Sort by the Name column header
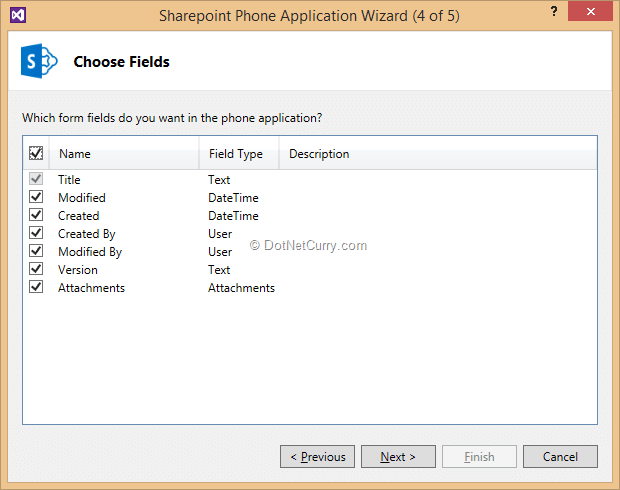 coord(124,153)
